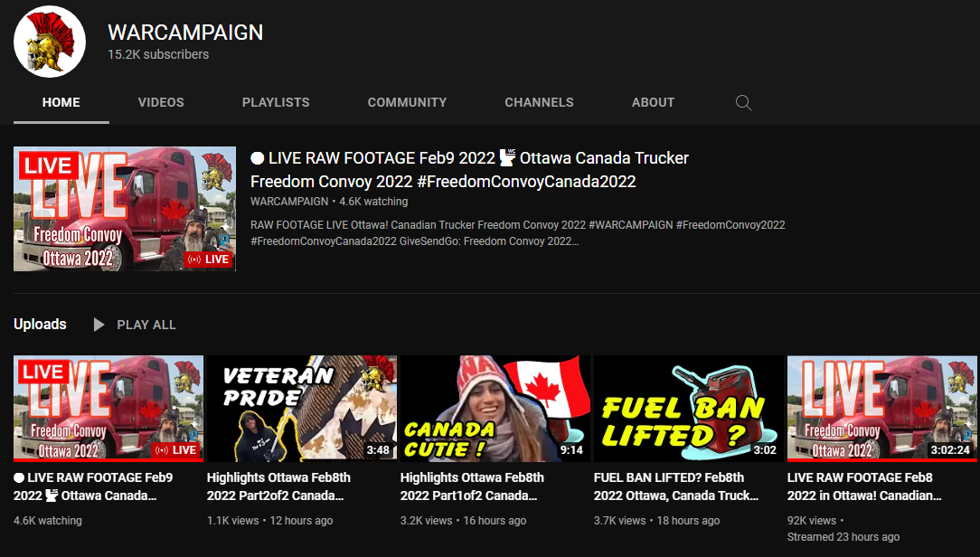The width and height of the screenshot is (980, 557).
Task: Click the 9:14 duration badge
Action: coord(571,450)
